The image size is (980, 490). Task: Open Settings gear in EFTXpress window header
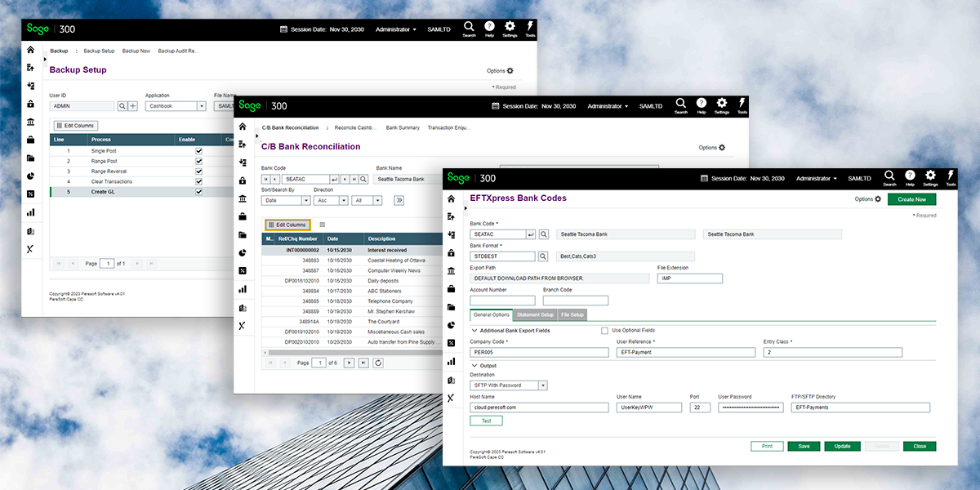click(931, 177)
